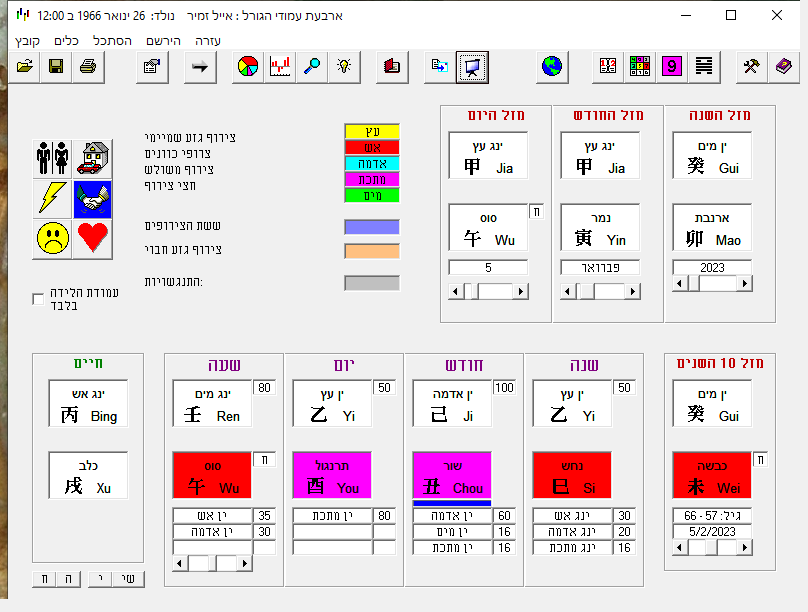Click the printer icon in the toolbar
Viewport: 808px width, 612px height.
[x=87, y=67]
